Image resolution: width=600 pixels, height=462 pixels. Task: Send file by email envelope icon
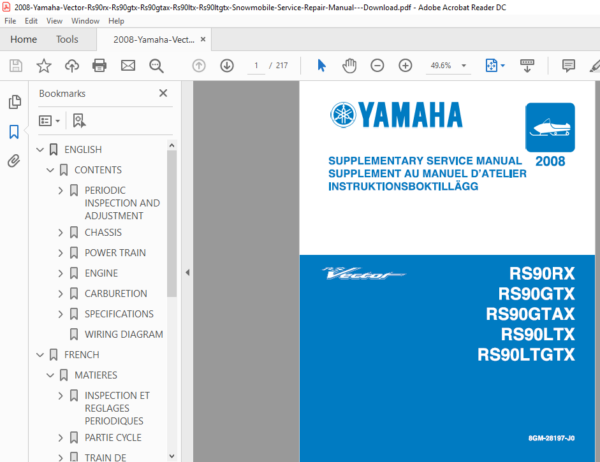point(128,66)
